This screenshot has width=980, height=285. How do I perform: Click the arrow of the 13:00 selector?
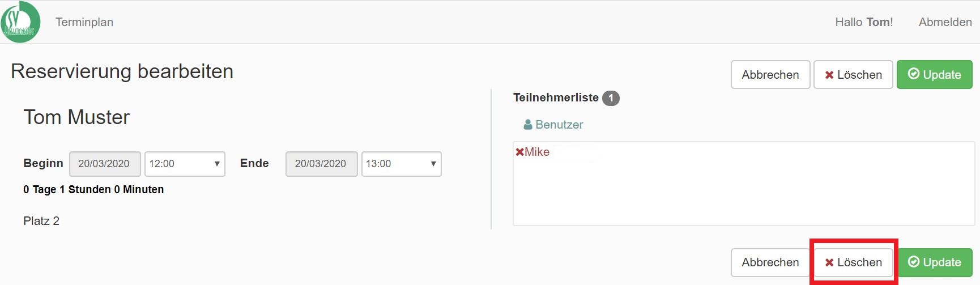pos(433,164)
